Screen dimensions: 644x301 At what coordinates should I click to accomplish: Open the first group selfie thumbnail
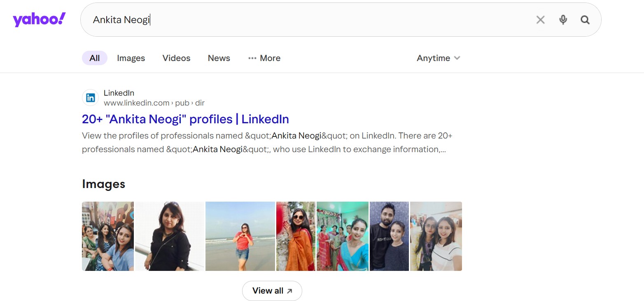(108, 236)
